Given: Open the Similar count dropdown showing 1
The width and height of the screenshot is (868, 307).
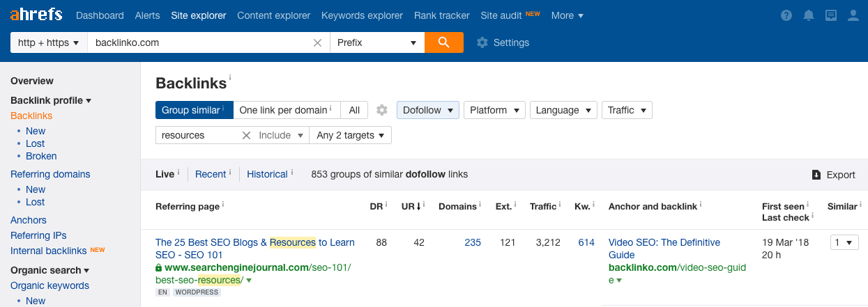Looking at the screenshot, I should coord(844,242).
